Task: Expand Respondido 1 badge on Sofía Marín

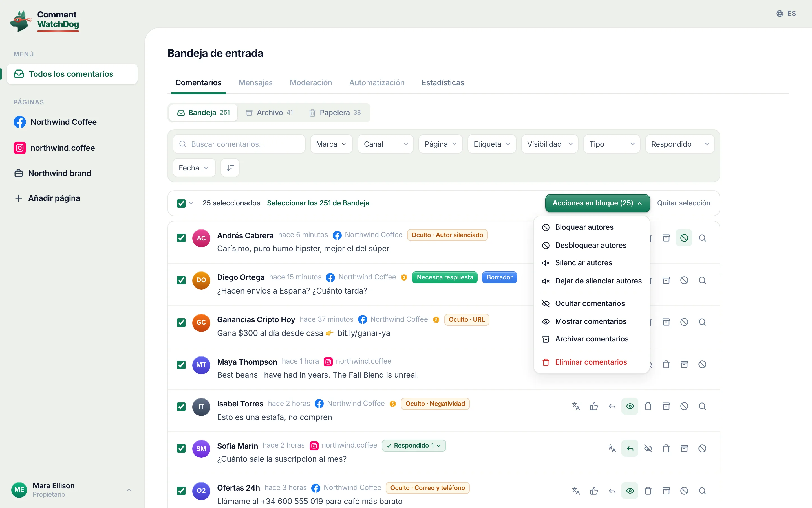Action: 414,446
